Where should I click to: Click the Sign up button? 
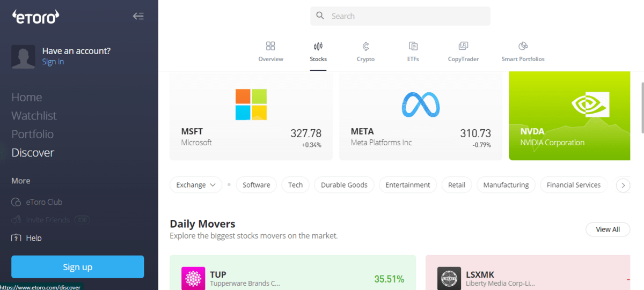tap(78, 267)
